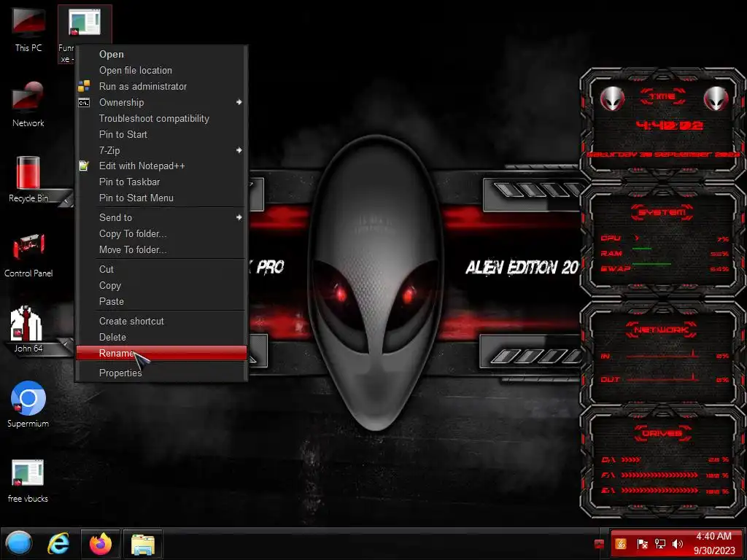747x560 pixels.
Task: Expand the 7-Zip submenu
Action: 161,150
